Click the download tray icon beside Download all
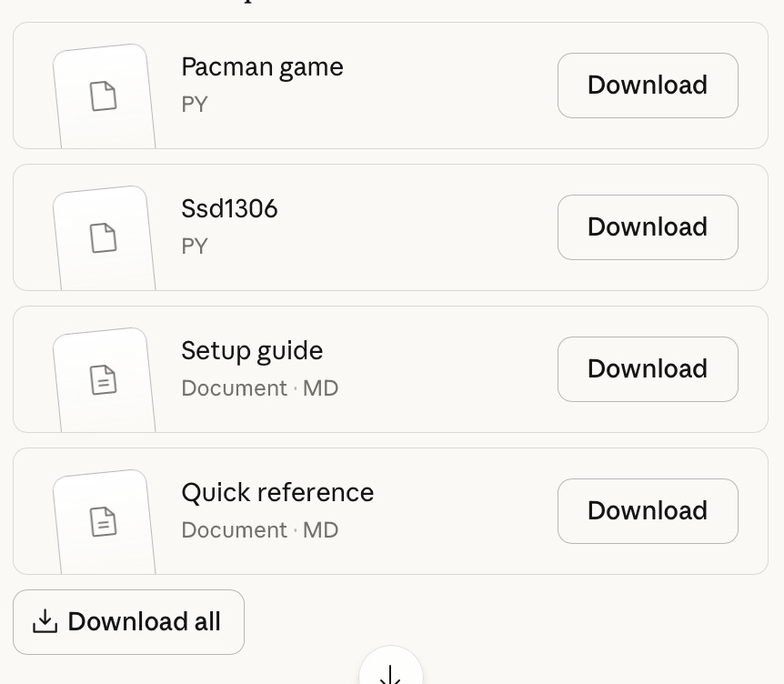Viewport: 784px width, 684px height. (x=45, y=622)
